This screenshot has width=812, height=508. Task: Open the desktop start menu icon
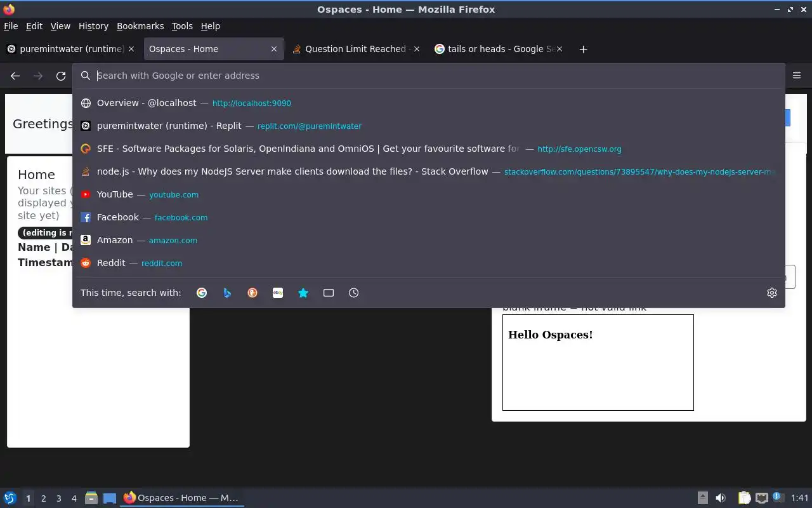click(10, 498)
